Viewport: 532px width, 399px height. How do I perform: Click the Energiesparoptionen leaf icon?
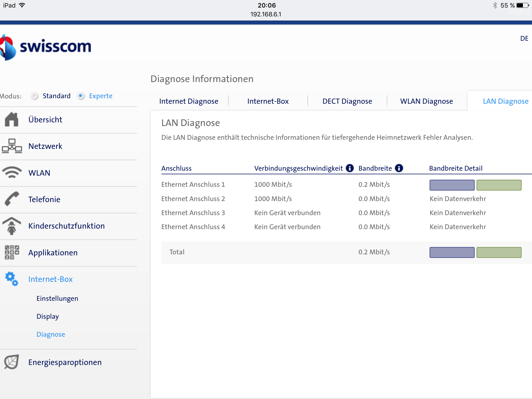pyautogui.click(x=12, y=362)
